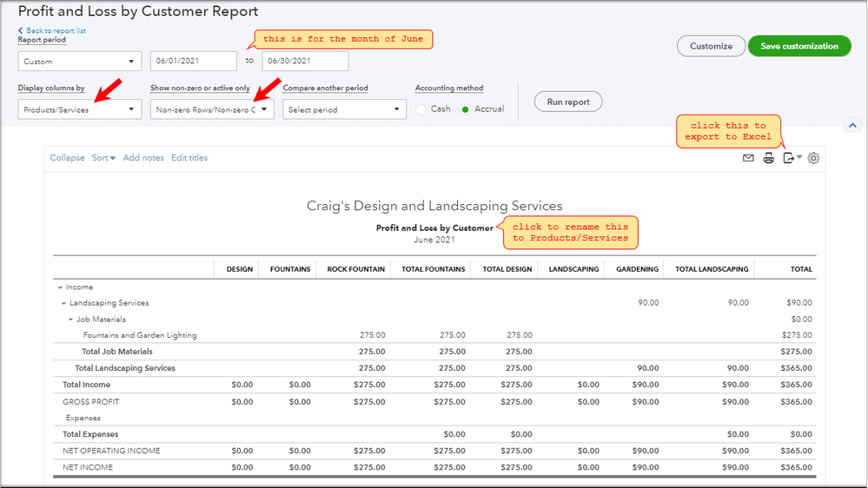Open the Report period Custom dropdown

[80, 61]
